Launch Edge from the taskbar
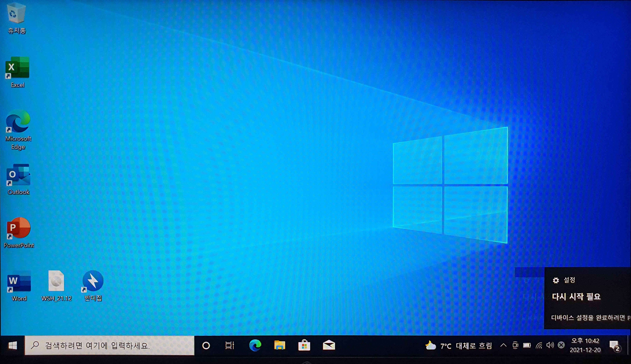The width and height of the screenshot is (631, 364). tap(255, 345)
